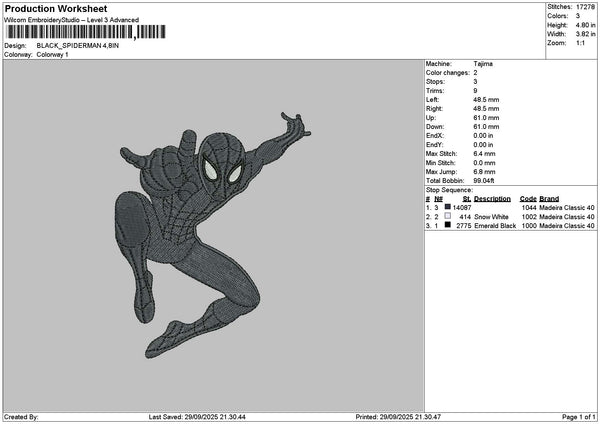Click the Zoom value 1:1
This screenshot has width=600, height=424.
(x=580, y=43)
